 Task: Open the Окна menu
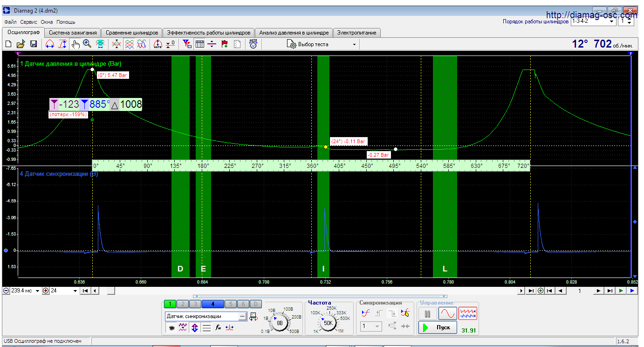click(x=47, y=22)
